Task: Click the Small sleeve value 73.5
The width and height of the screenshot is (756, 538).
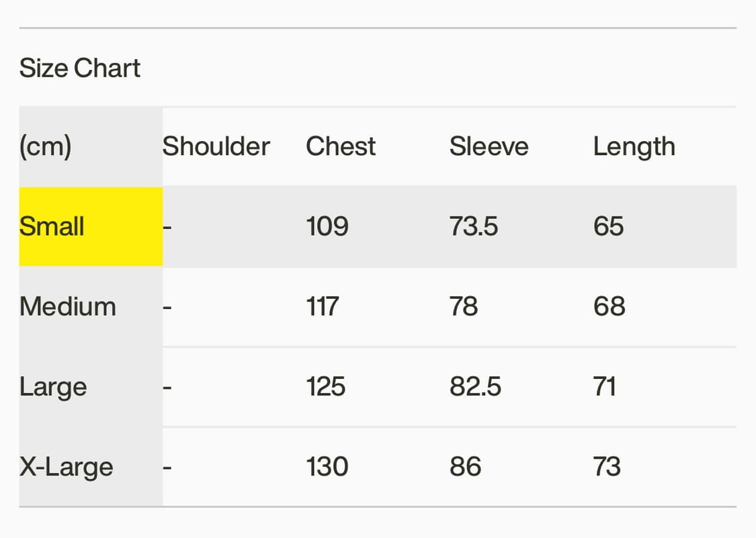Action: click(474, 226)
